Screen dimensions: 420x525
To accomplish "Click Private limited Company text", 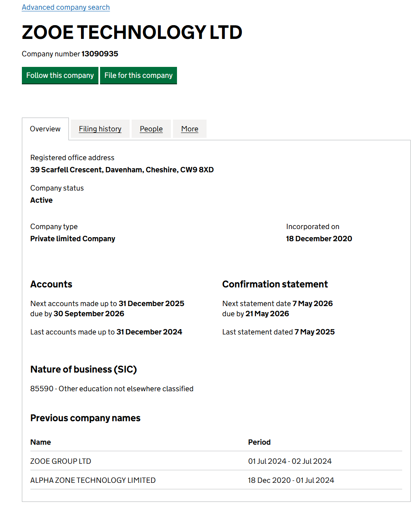I will (x=73, y=239).
